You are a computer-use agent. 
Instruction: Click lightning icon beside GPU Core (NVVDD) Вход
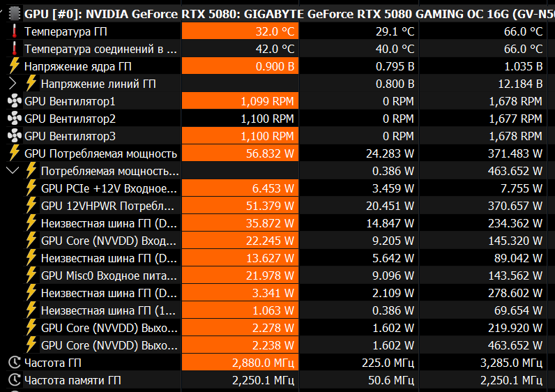coord(31,241)
